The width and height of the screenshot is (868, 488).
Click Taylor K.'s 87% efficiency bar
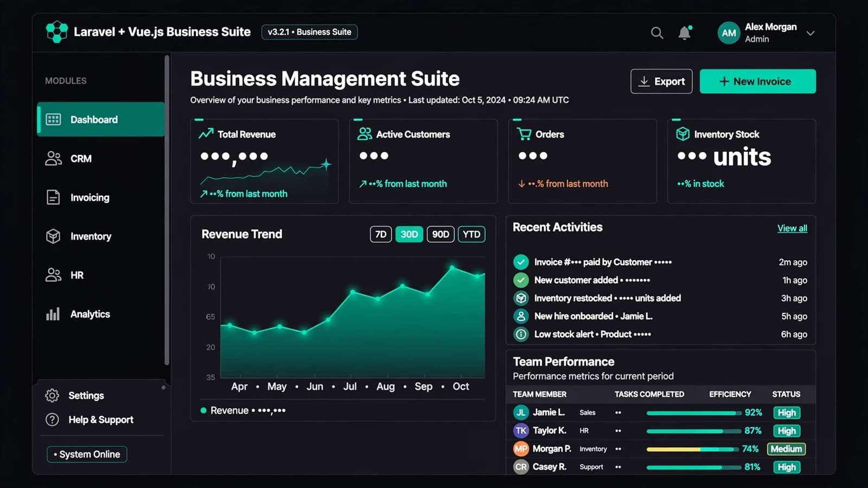(x=694, y=431)
